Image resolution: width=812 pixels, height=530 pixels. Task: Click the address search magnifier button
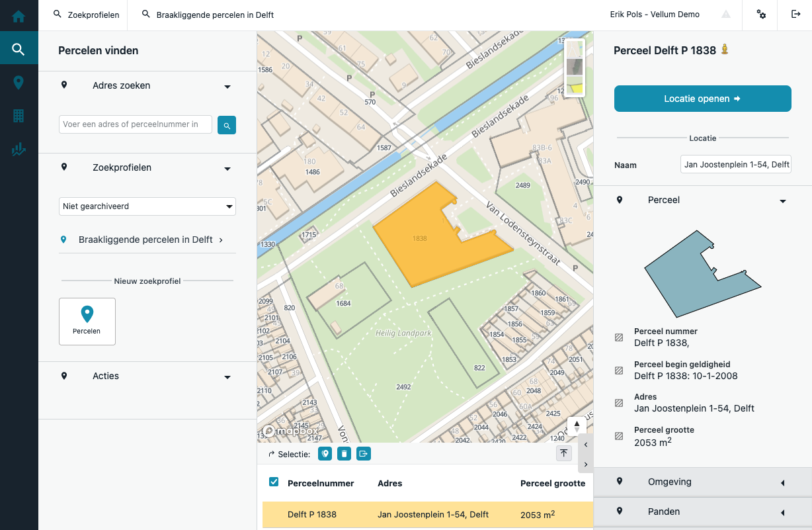point(227,125)
